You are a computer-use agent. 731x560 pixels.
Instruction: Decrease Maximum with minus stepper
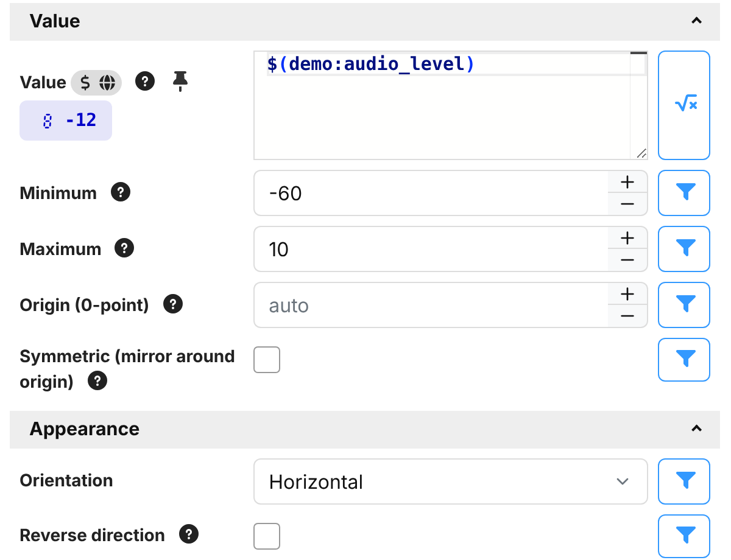pyautogui.click(x=627, y=260)
